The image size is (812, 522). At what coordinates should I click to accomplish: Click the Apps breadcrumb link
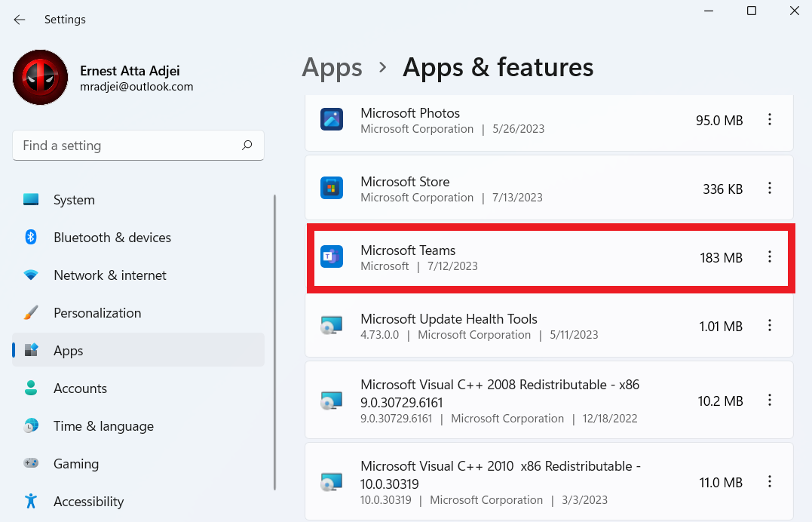[332, 68]
